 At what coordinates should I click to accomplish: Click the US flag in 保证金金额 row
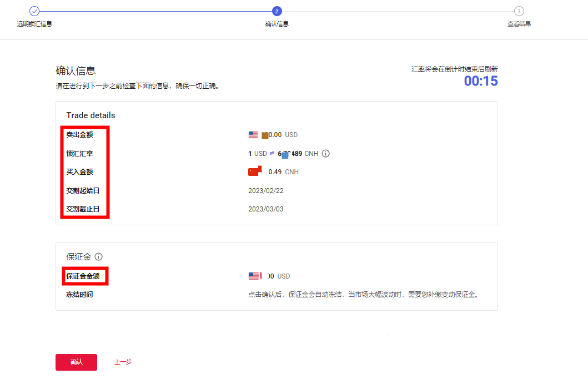(254, 276)
